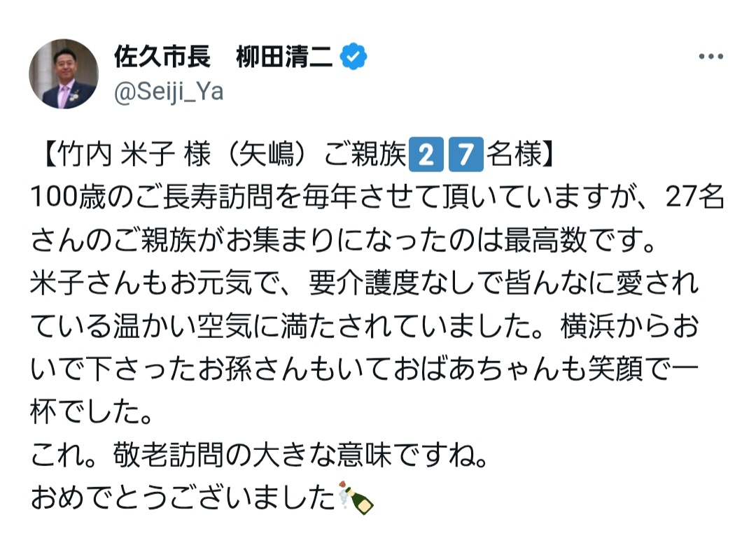Click the @Seiji_Ya handle

click(169, 92)
